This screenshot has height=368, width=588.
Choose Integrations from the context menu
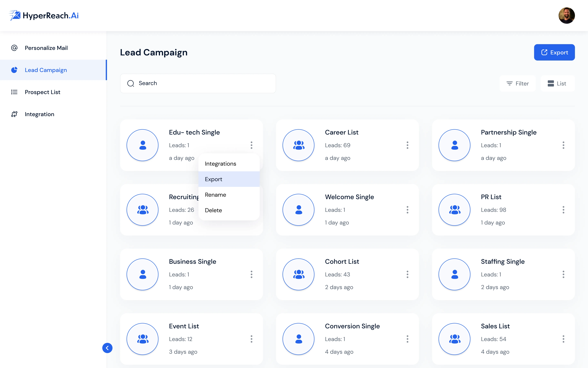[229, 164]
